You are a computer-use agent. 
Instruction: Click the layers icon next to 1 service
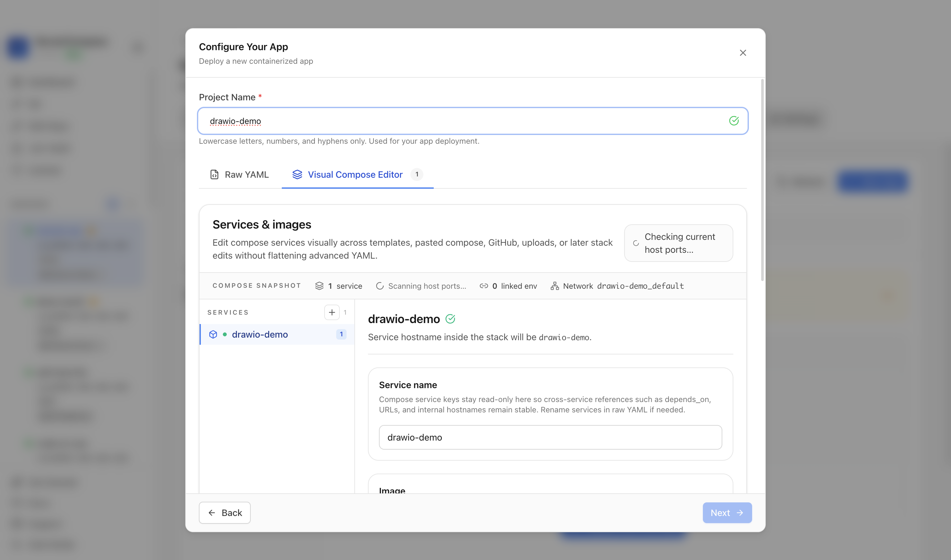pos(319,286)
